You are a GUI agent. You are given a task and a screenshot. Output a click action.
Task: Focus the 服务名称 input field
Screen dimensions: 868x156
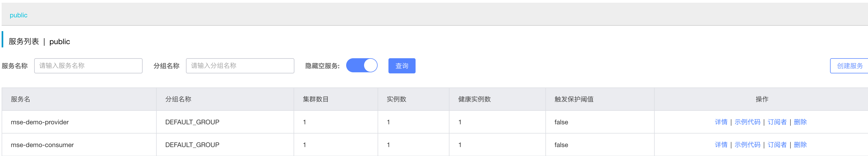88,66
